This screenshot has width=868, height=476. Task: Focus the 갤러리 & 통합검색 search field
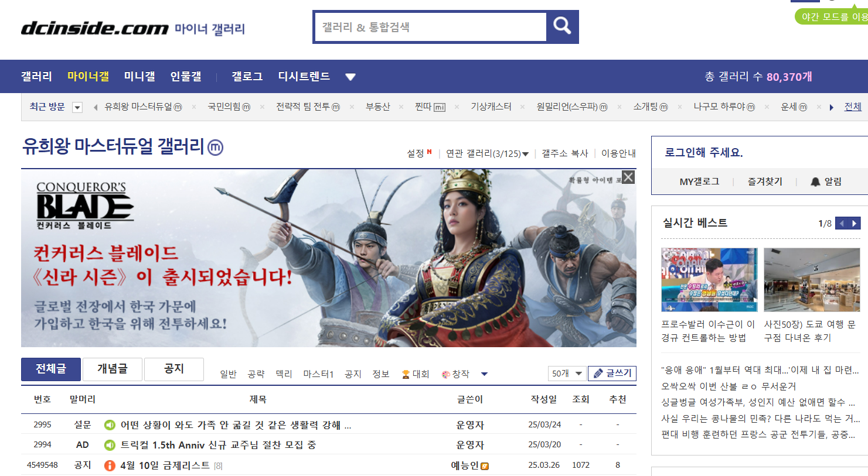tap(431, 27)
